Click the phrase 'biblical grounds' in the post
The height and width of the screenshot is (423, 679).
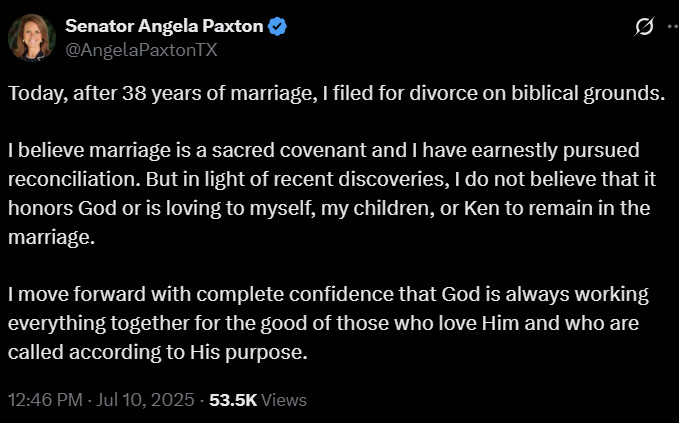coord(588,94)
